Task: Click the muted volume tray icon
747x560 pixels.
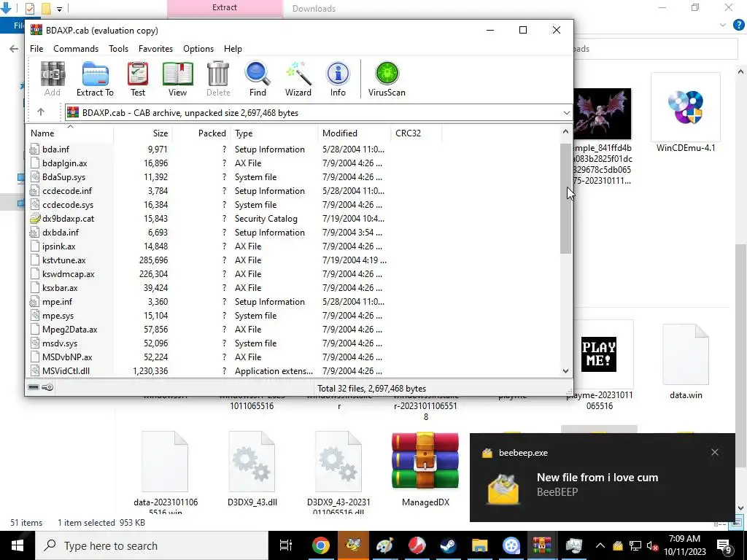Action: pos(652,545)
